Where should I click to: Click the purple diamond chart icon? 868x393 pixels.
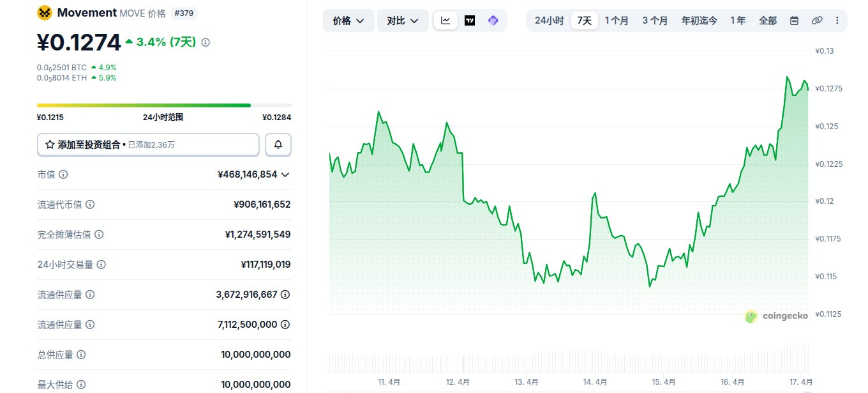click(493, 20)
